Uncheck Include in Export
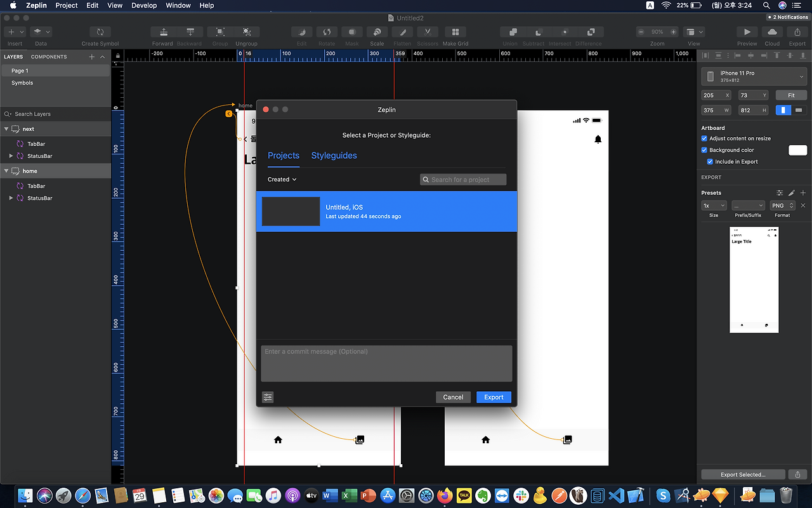This screenshot has width=812, height=508. pyautogui.click(x=710, y=161)
